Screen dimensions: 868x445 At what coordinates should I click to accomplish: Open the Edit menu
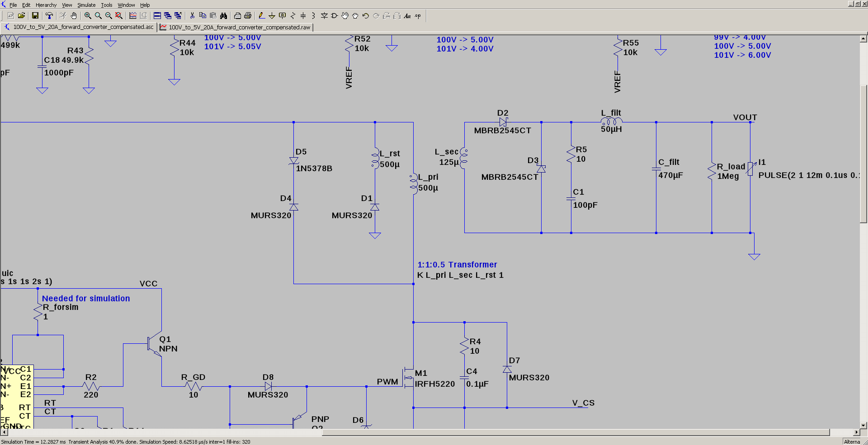(x=26, y=5)
